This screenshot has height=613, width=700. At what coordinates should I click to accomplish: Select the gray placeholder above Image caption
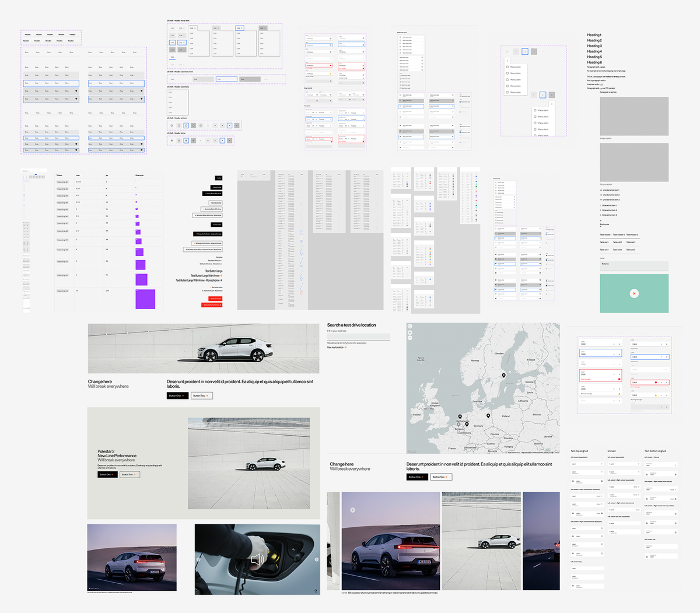634,117
